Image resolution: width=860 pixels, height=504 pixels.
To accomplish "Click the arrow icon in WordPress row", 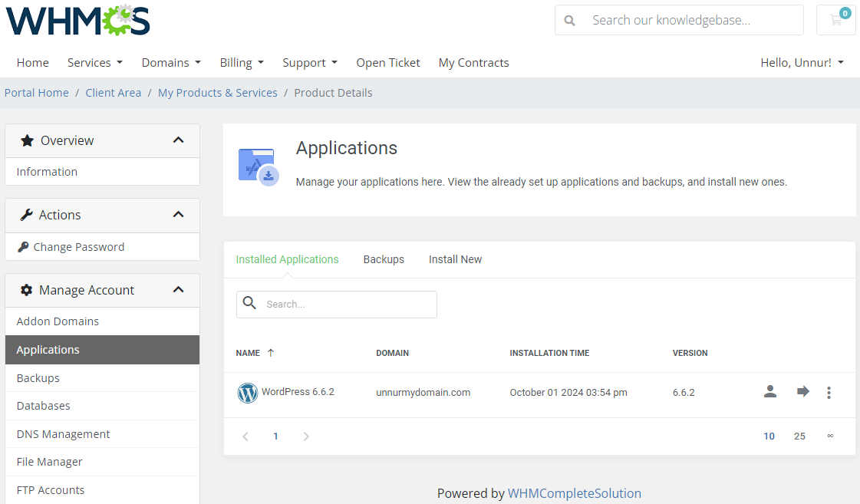I will coord(803,391).
